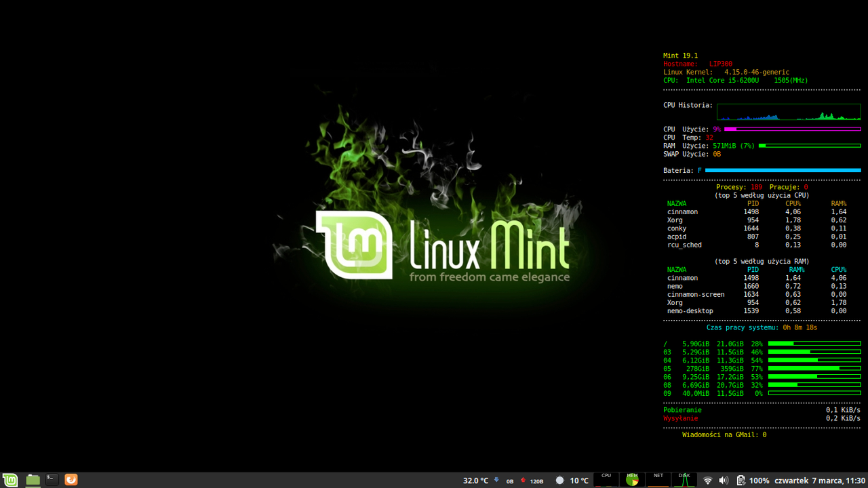Open the sound volume applet
The height and width of the screenshot is (488, 868).
coord(724,481)
